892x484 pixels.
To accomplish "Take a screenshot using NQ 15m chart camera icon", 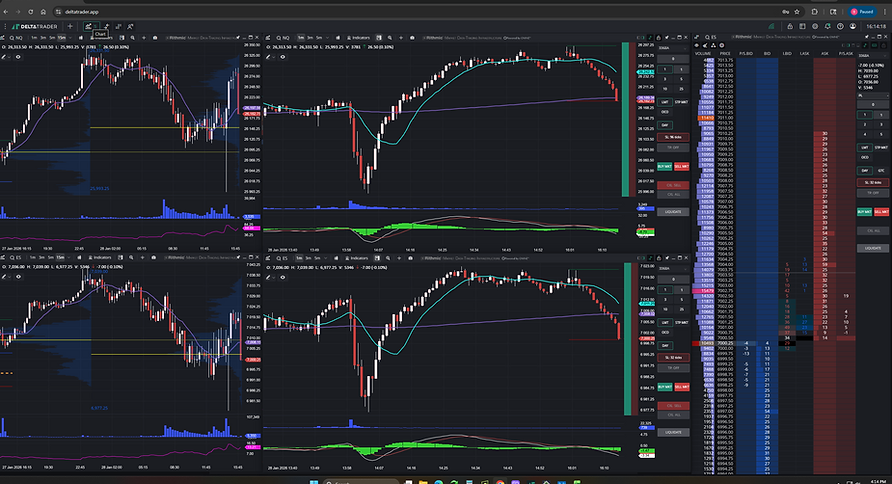I will (x=155, y=38).
